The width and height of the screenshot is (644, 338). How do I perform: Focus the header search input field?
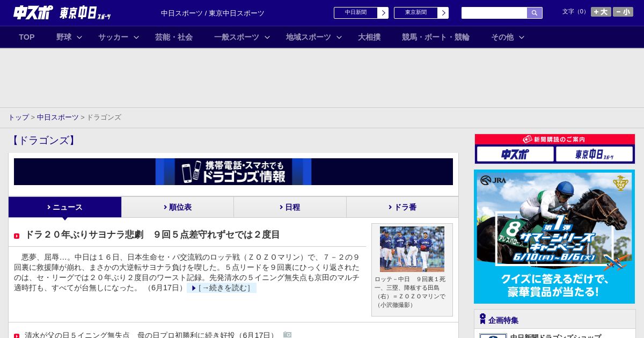tap(494, 13)
